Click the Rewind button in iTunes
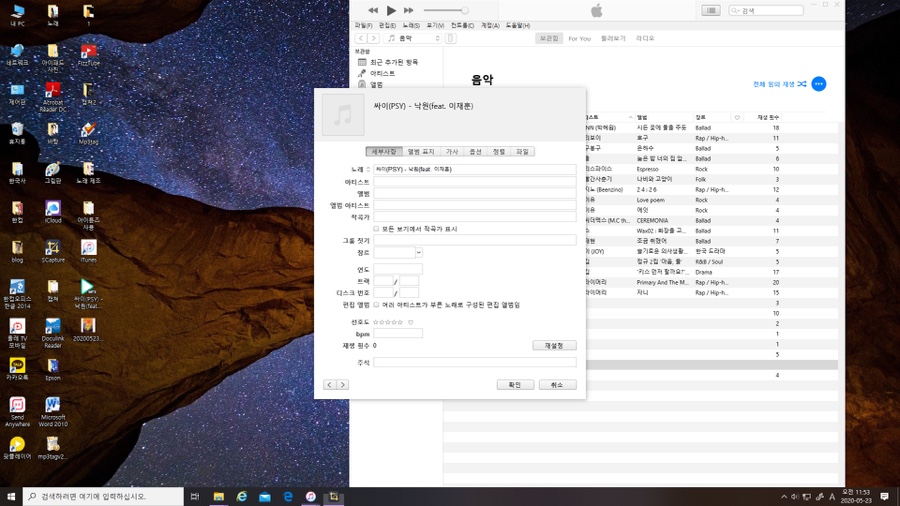Screen dimensions: 900x506 click(x=373, y=10)
